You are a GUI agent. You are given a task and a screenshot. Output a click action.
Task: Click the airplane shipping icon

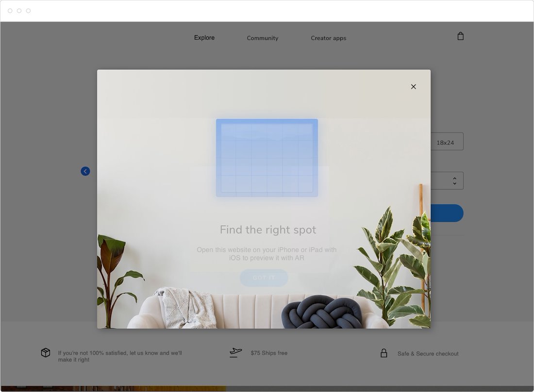coord(236,353)
